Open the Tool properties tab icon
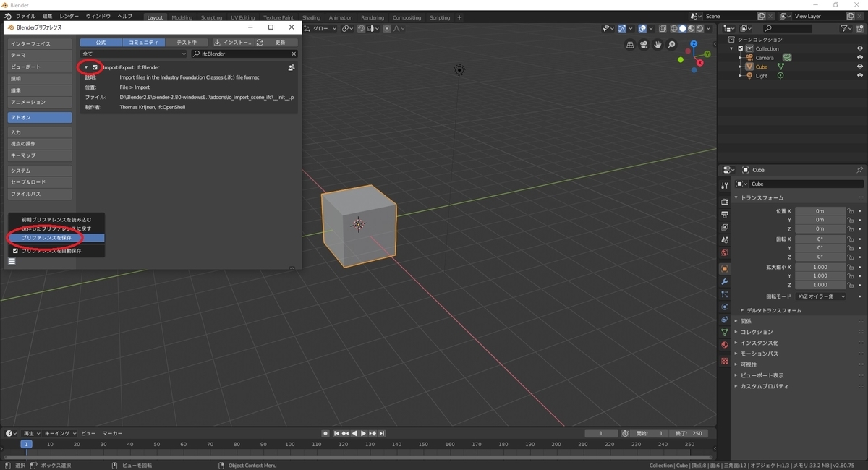This screenshot has height=470, width=868. 724,186
